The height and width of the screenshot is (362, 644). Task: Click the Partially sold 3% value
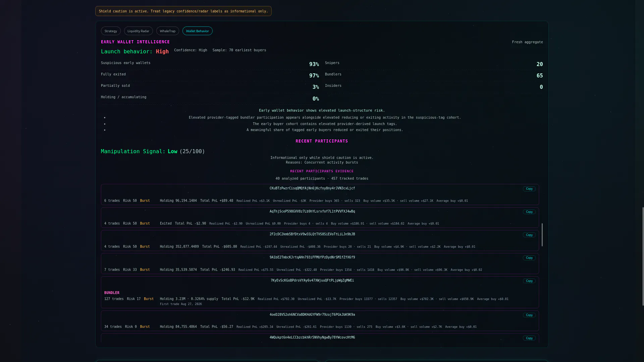(x=316, y=87)
